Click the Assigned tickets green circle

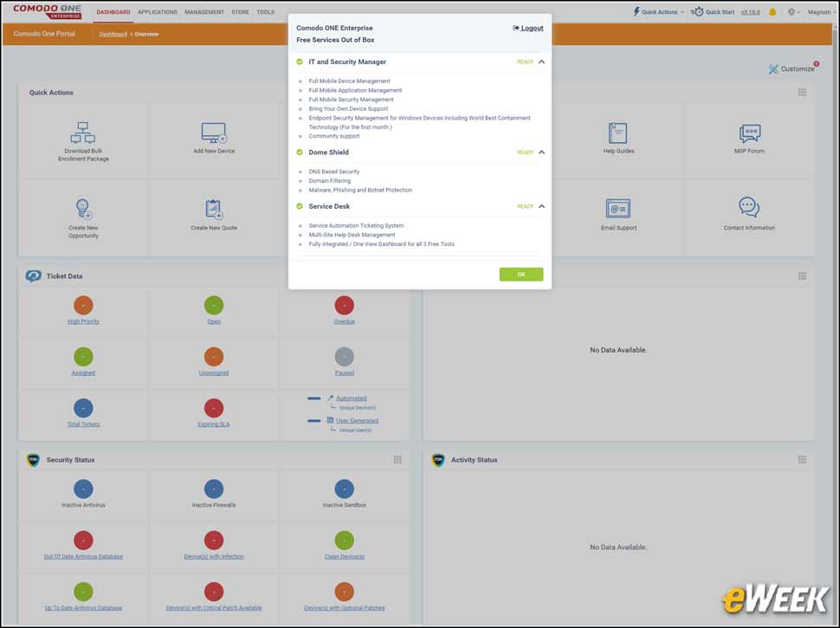click(x=83, y=356)
